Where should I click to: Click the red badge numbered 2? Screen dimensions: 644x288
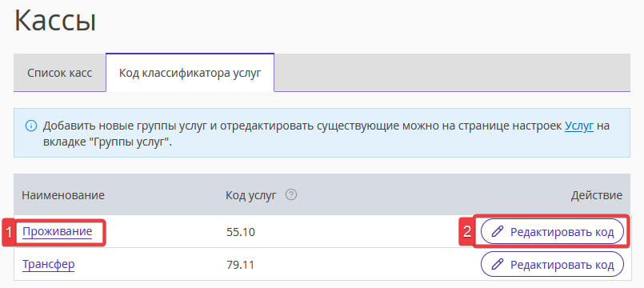[x=467, y=232]
